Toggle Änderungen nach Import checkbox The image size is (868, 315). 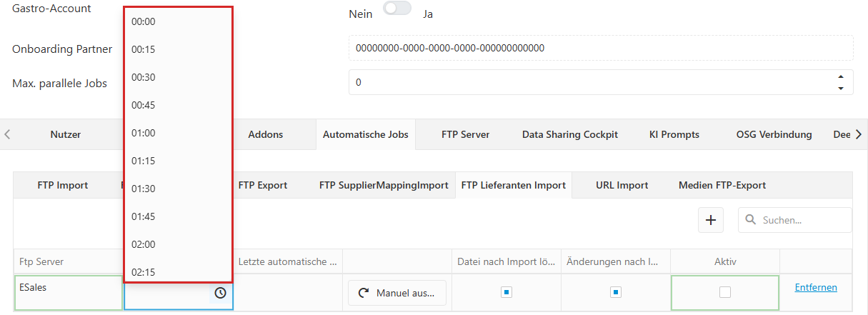click(x=616, y=292)
